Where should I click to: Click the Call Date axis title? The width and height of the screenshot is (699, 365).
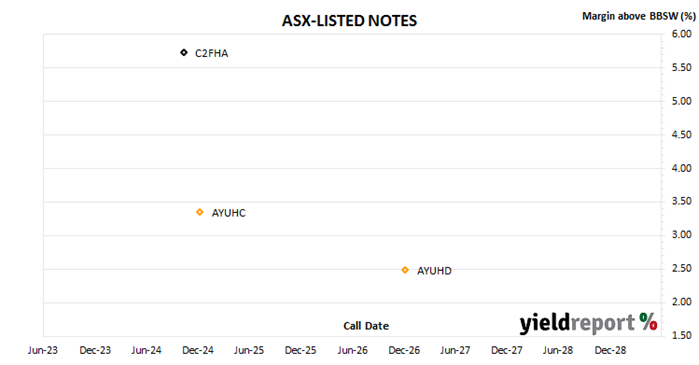click(x=366, y=326)
